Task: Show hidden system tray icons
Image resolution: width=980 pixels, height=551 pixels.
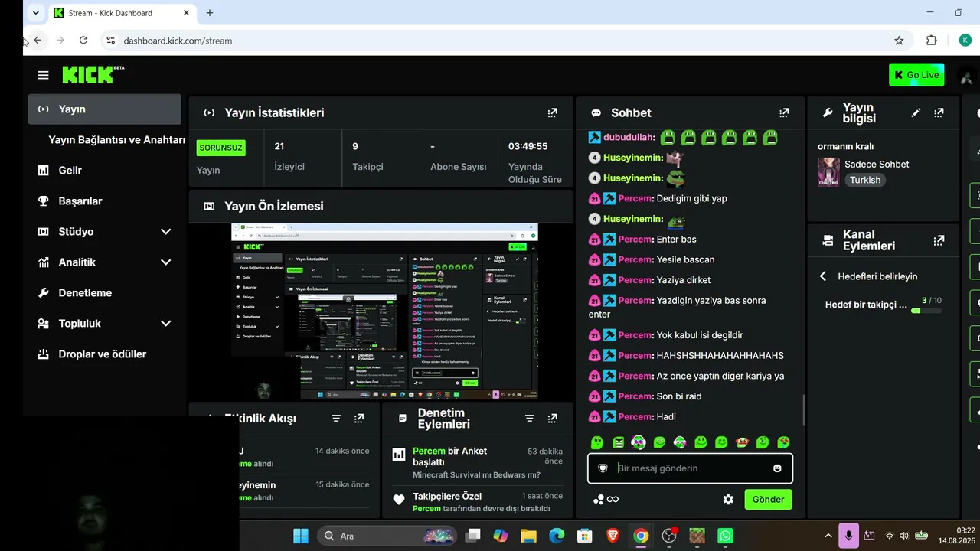Action: [827, 536]
